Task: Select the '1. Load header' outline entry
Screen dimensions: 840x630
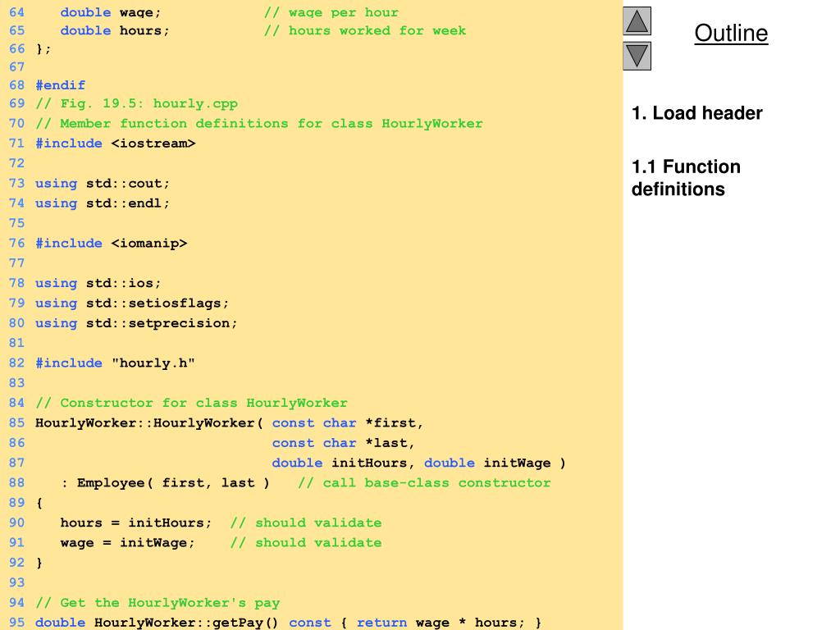Action: pyautogui.click(x=696, y=113)
